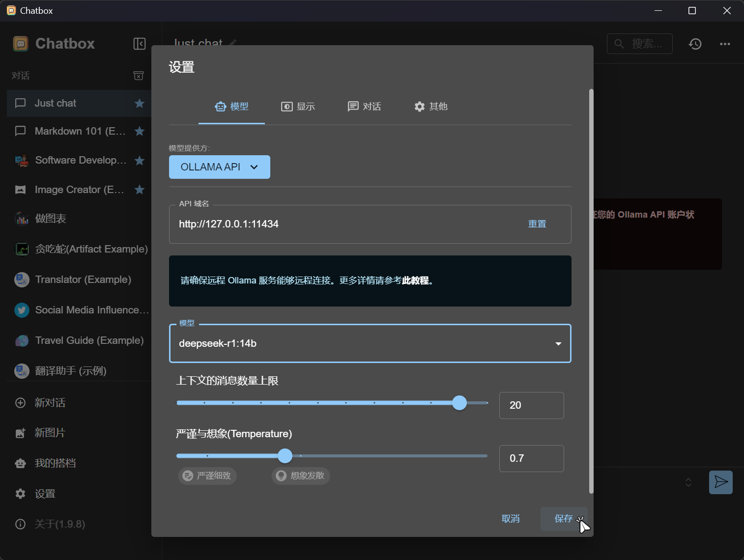This screenshot has height=560, width=744.
Task: Open the Markdown 101 conversation
Action: tap(79, 131)
